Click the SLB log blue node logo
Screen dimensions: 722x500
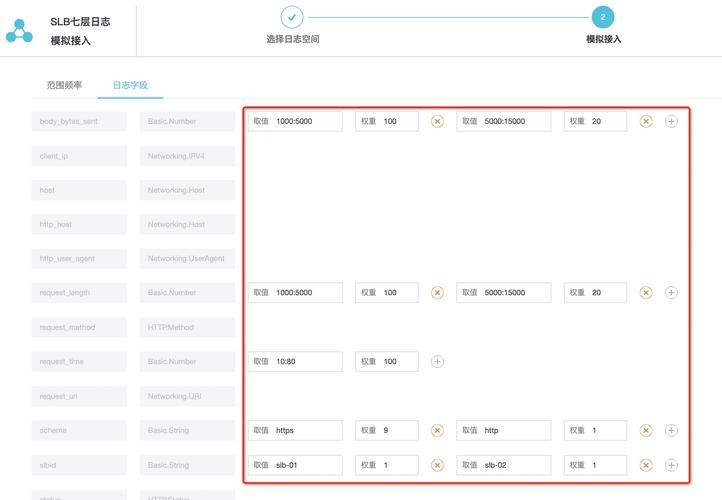[x=19, y=31]
